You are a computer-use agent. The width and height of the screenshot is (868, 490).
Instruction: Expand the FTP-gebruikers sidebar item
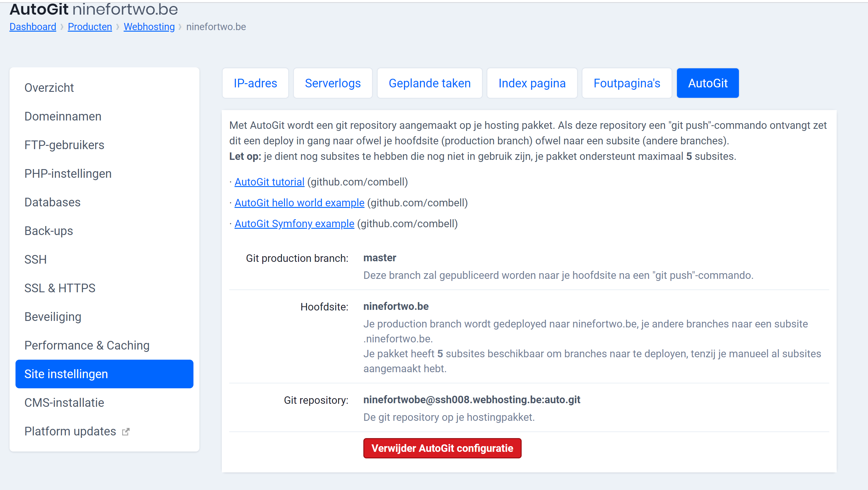coord(64,145)
